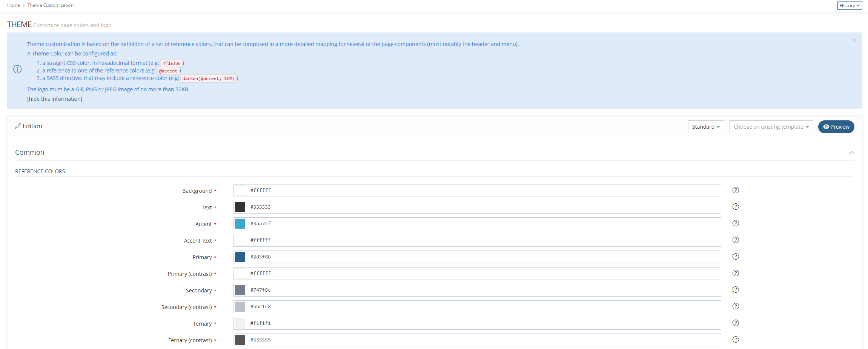The height and width of the screenshot is (349, 868).
Task: Open help for Secondary color
Action: click(x=735, y=290)
